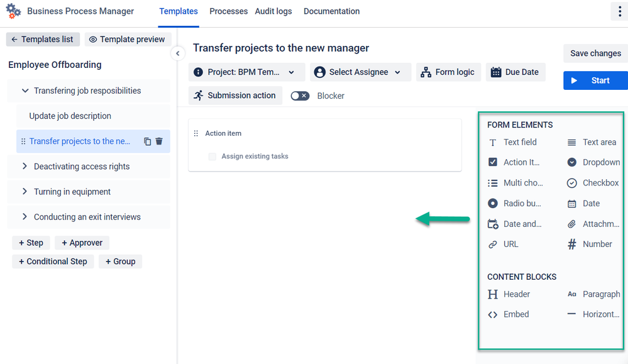Expand Deactivating access rights group
Image resolution: width=628 pixels, height=364 pixels.
[x=25, y=167]
